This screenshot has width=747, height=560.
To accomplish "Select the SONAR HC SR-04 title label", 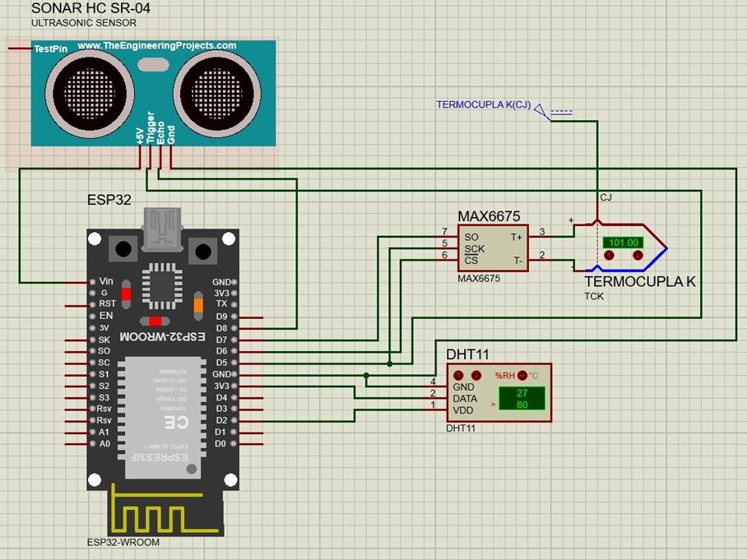I will coord(90,8).
